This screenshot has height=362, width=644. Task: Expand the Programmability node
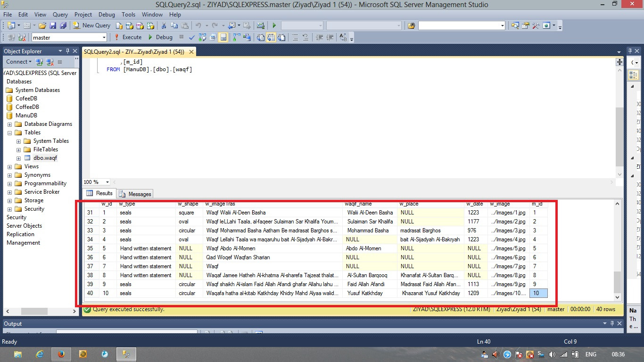pyautogui.click(x=9, y=184)
